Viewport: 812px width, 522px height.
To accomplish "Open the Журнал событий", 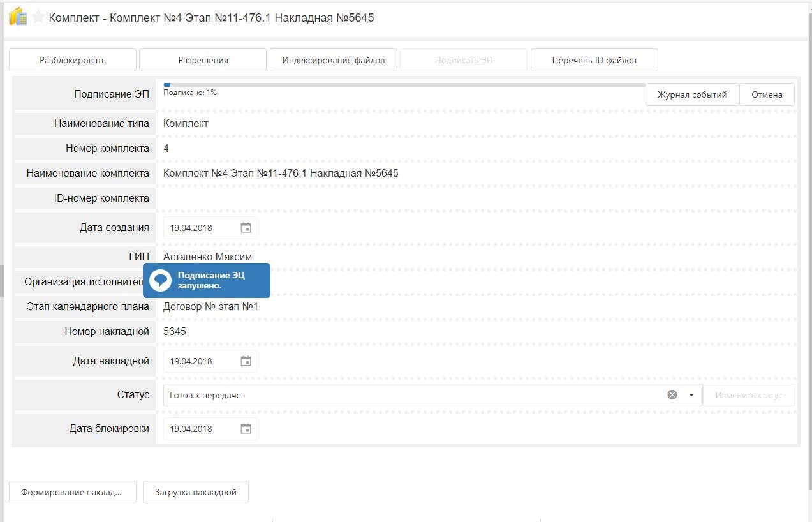I will click(x=692, y=94).
